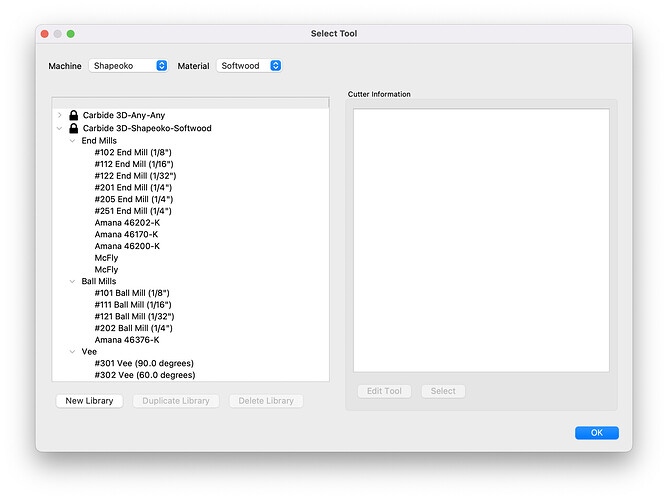The height and width of the screenshot is (500, 669).
Task: Click the Ball Mills group label
Action: 99,281
